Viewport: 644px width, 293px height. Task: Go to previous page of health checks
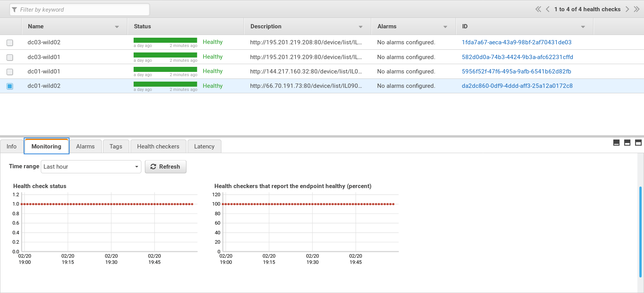[548, 9]
